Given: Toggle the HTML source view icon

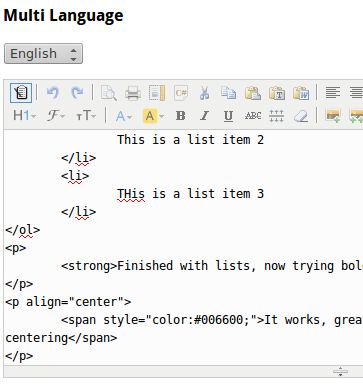Looking at the screenshot, I should [x=21, y=93].
